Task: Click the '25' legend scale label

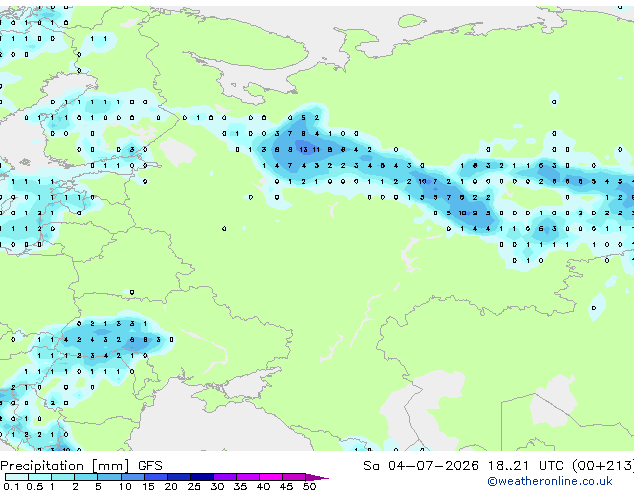Action: [194, 486]
